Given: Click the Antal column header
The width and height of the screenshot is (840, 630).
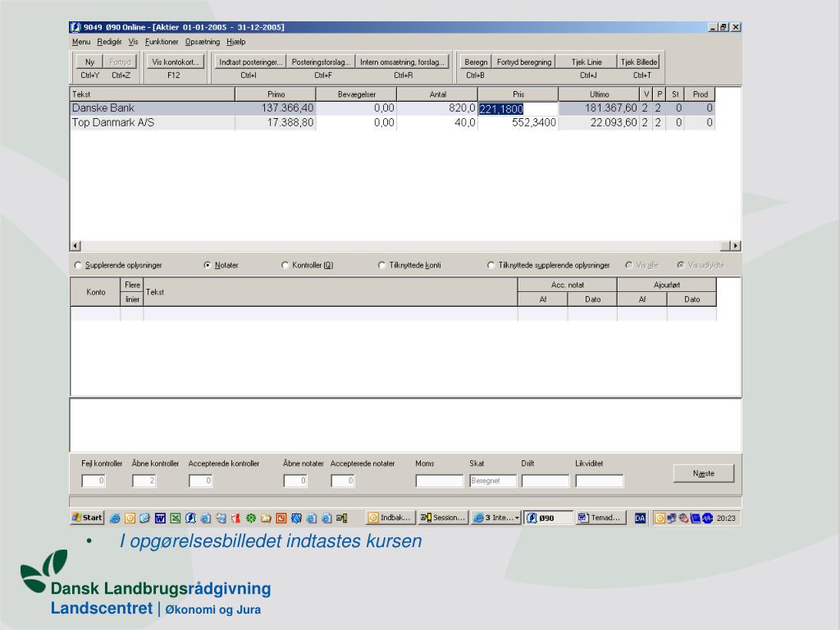Looking at the screenshot, I should pyautogui.click(x=437, y=94).
